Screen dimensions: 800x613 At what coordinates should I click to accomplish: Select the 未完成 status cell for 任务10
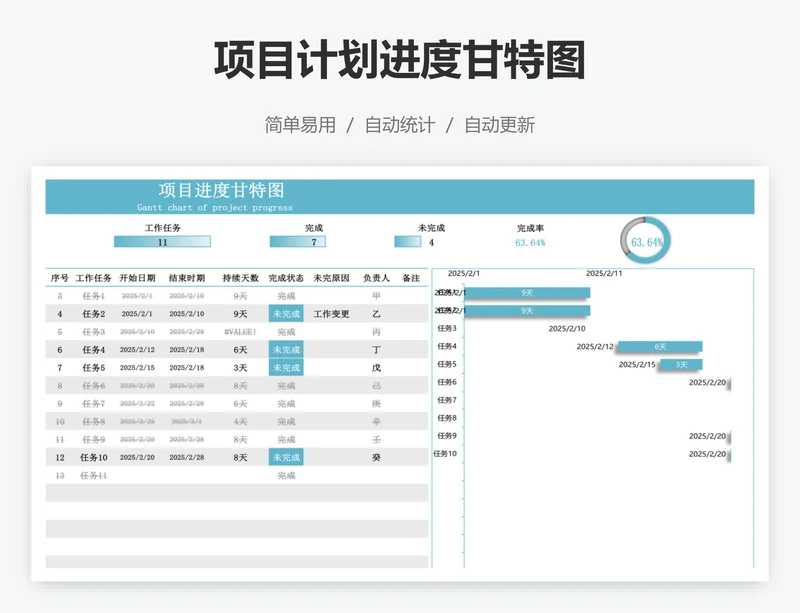pos(286,457)
